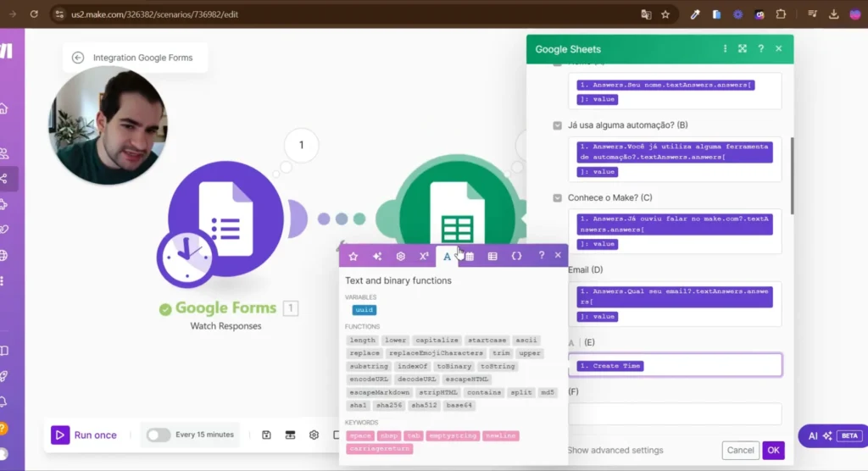Open the Every 15 minutes schedule setting

(204, 435)
